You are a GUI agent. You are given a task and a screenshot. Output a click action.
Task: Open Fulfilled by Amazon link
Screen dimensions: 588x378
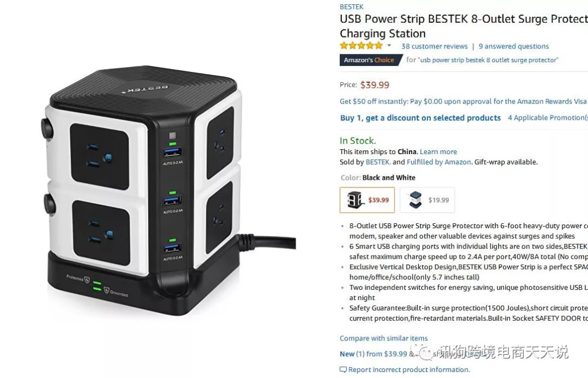pyautogui.click(x=439, y=162)
